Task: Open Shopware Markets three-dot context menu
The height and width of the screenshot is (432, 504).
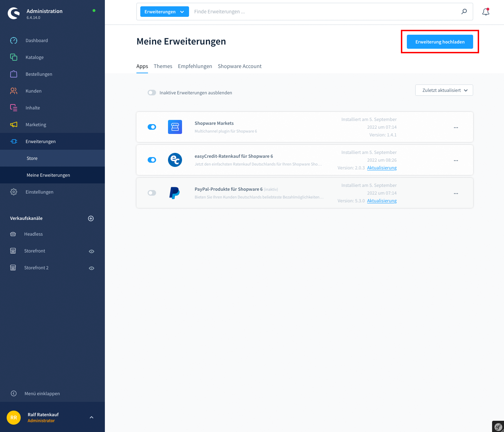Action: click(x=456, y=128)
